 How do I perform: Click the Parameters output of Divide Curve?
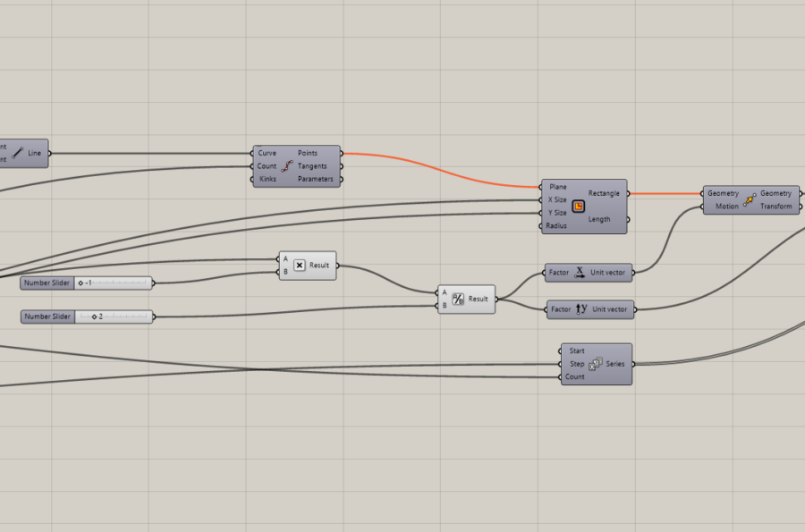(315, 179)
